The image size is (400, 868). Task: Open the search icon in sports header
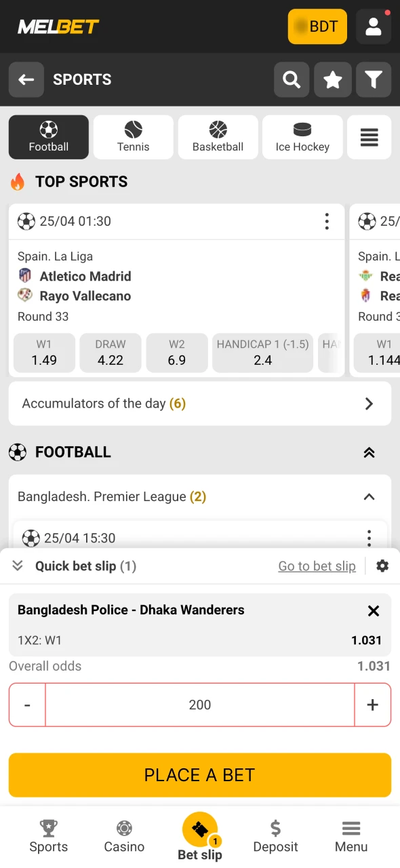click(x=292, y=79)
